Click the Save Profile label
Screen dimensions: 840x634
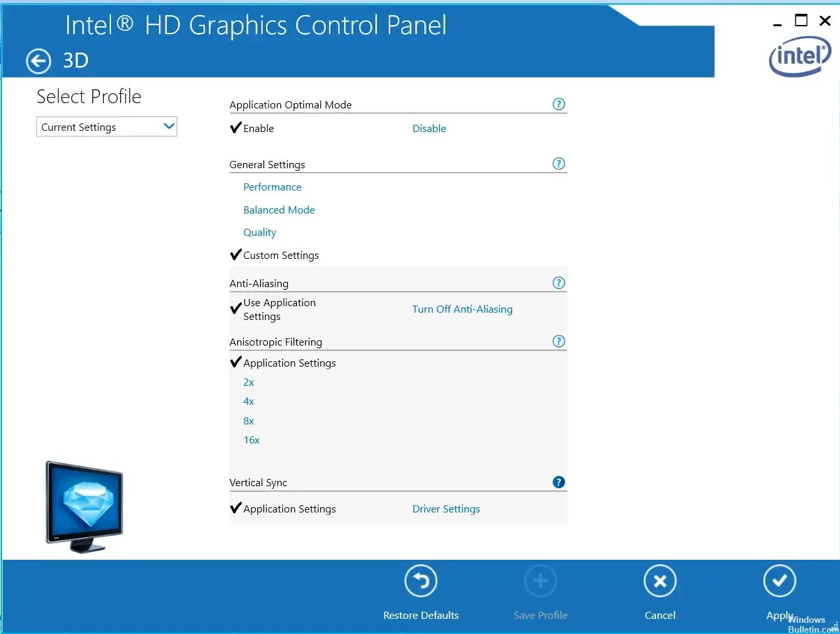541,616
